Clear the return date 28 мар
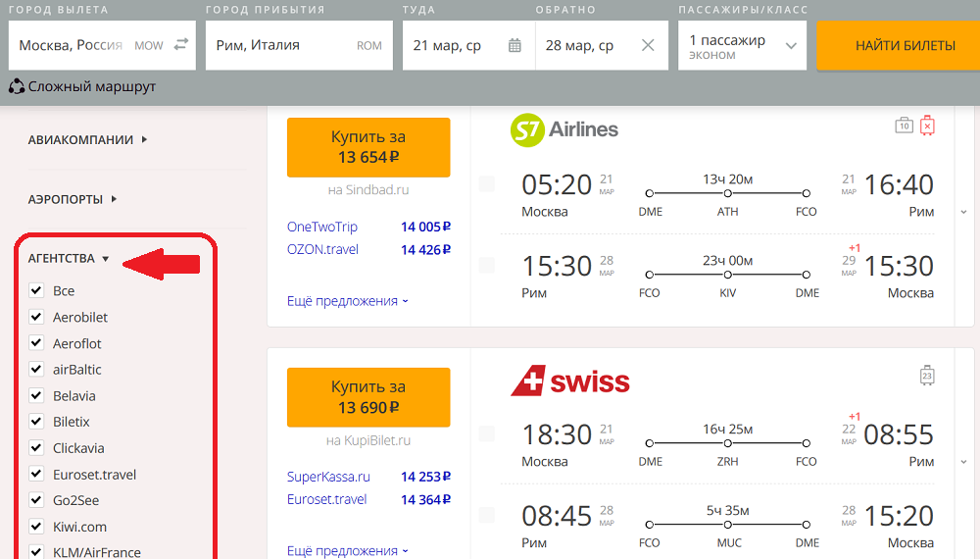980x559 pixels. 648,45
